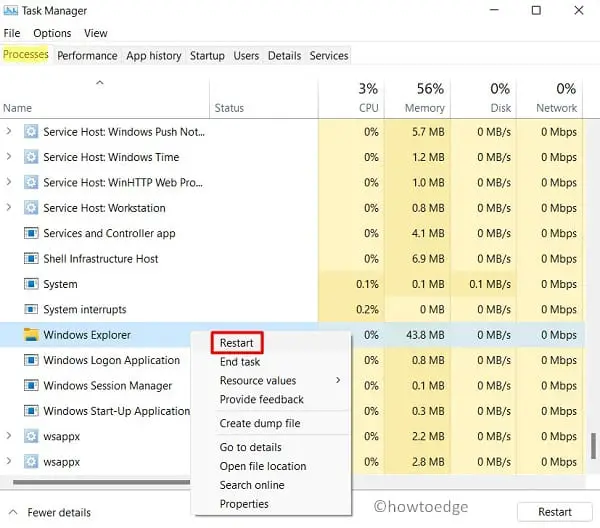Choose Restart from the context menu
Viewport: 600px width, 528px height.
point(237,343)
